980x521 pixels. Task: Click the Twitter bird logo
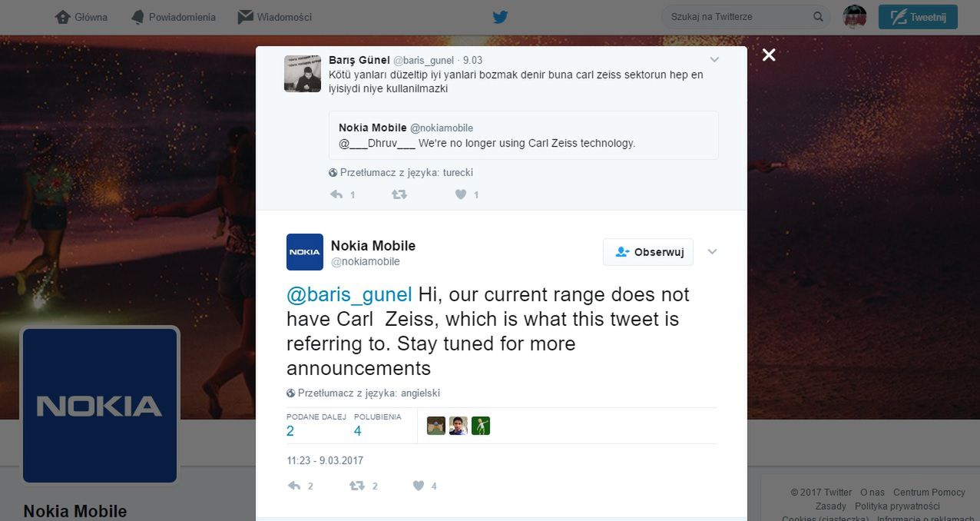tap(500, 16)
